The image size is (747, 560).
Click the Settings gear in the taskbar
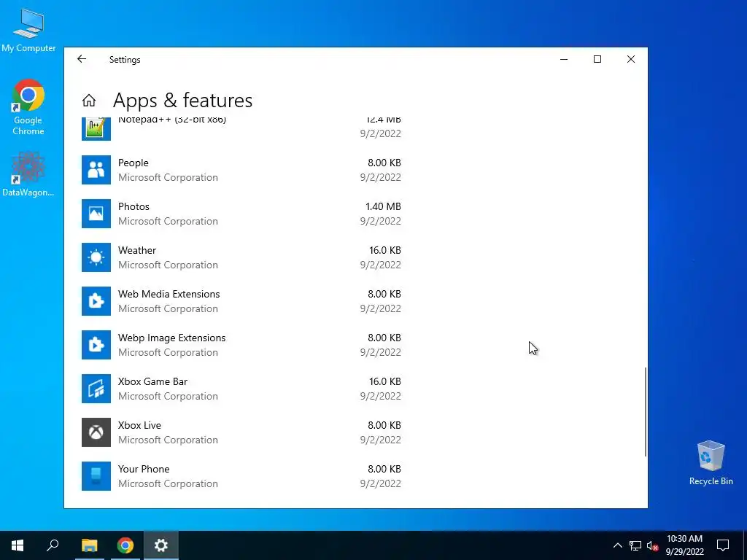(161, 545)
